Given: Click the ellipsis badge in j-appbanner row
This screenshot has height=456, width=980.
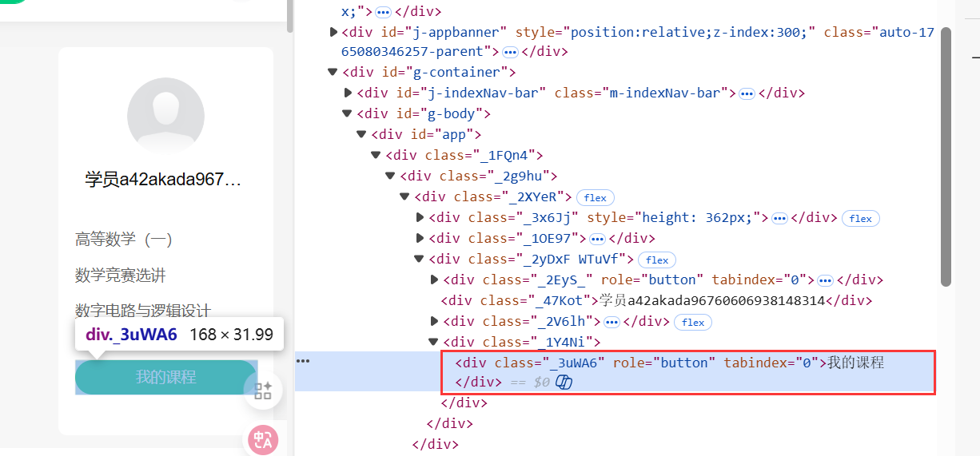Looking at the screenshot, I should [x=509, y=52].
